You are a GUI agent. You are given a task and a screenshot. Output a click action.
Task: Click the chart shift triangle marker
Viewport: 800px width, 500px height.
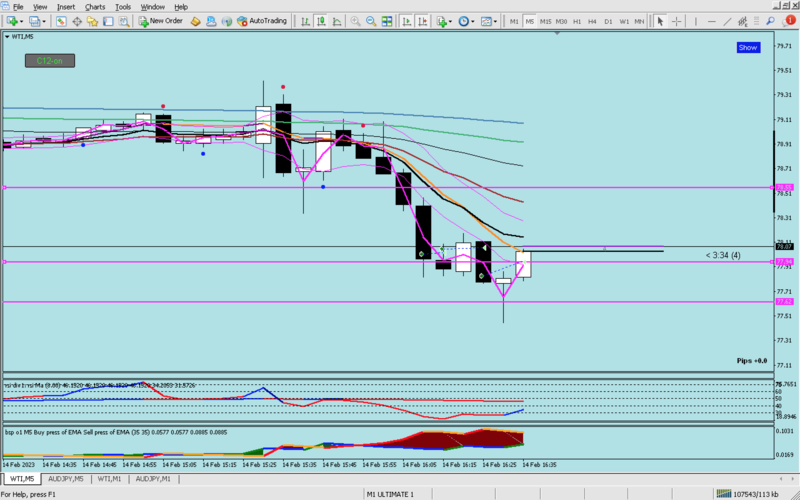[x=557, y=34]
